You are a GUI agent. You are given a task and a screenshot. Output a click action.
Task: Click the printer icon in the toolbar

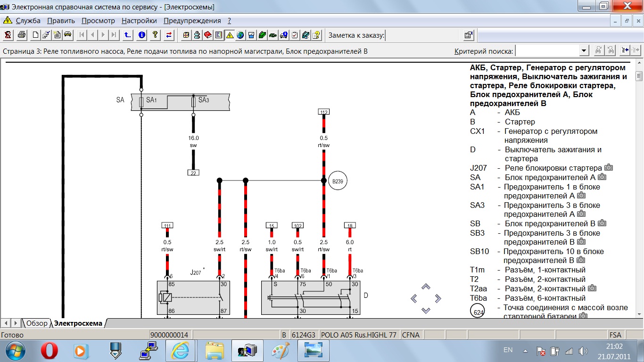[22, 35]
